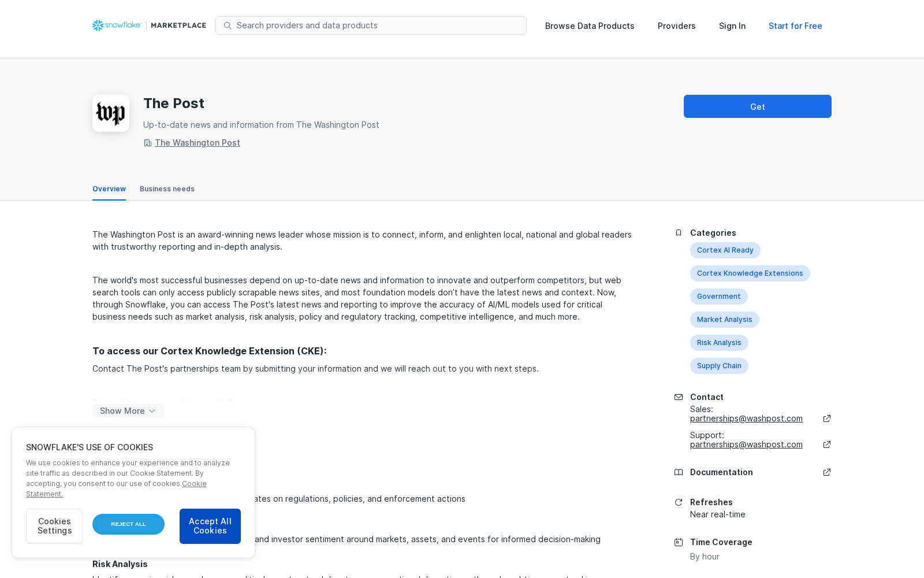The image size is (924, 578).
Task: Click the "Risk Analysis" section heading in description
Action: pos(120,564)
